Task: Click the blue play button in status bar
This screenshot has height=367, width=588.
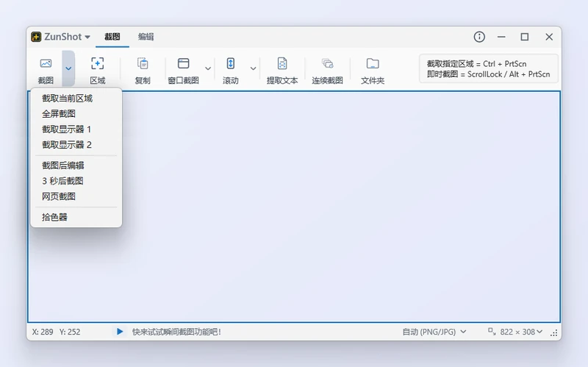Action: [120, 332]
